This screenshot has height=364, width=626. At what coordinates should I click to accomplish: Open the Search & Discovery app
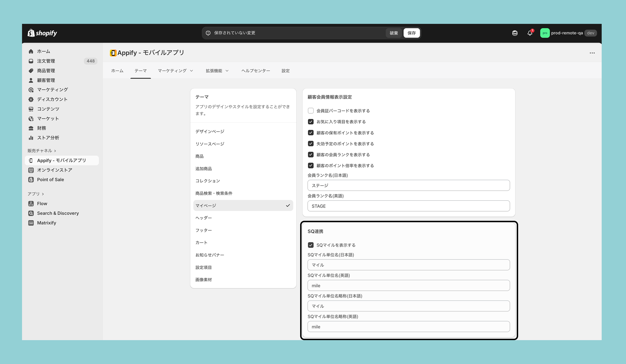pos(58,213)
